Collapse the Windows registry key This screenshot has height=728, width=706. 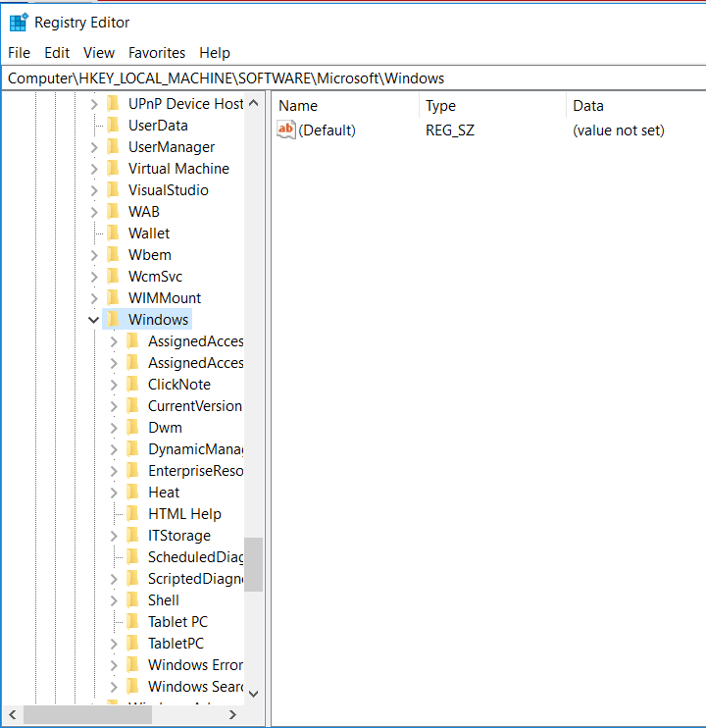coord(94,320)
